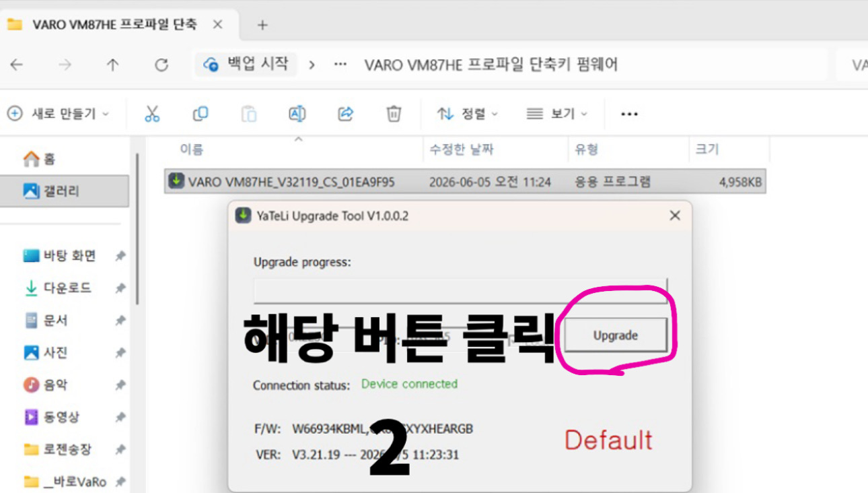868x493 pixels.
Task: Sort files by the 수정한 날짜 column
Action: tap(462, 150)
